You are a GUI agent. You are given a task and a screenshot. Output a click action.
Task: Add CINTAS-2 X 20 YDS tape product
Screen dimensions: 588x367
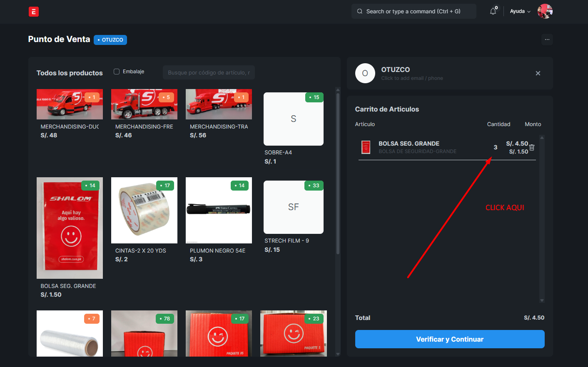(144, 211)
